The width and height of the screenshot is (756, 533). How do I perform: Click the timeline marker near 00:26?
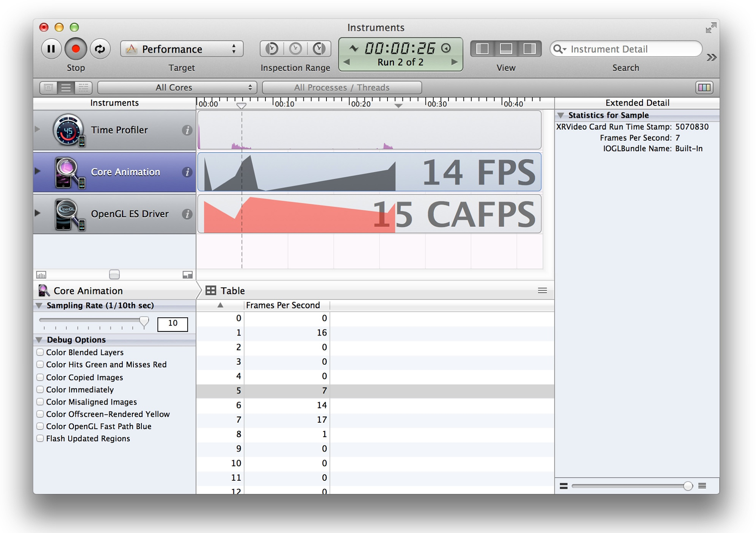pos(398,106)
